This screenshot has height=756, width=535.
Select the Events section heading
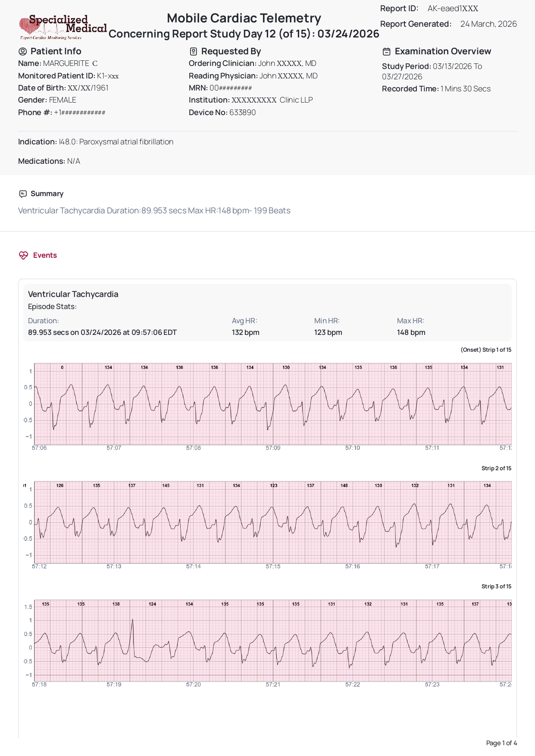point(45,255)
